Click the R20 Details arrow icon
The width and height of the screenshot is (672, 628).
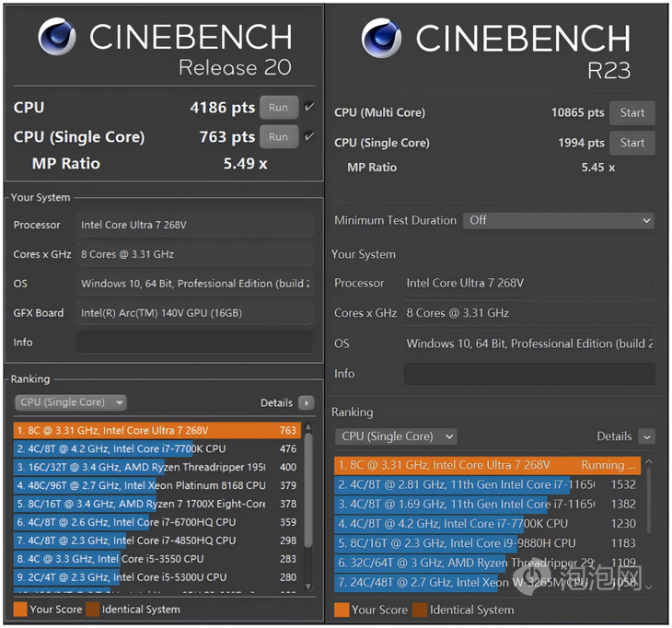(307, 402)
